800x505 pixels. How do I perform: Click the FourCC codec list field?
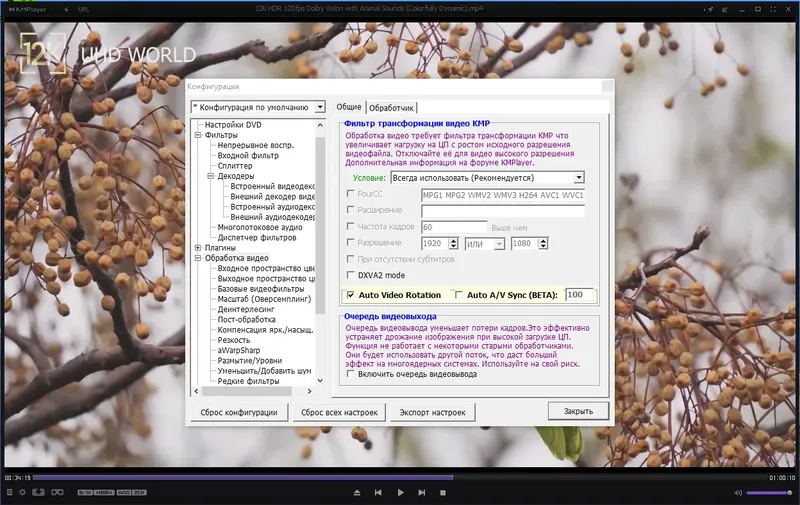tap(503, 195)
